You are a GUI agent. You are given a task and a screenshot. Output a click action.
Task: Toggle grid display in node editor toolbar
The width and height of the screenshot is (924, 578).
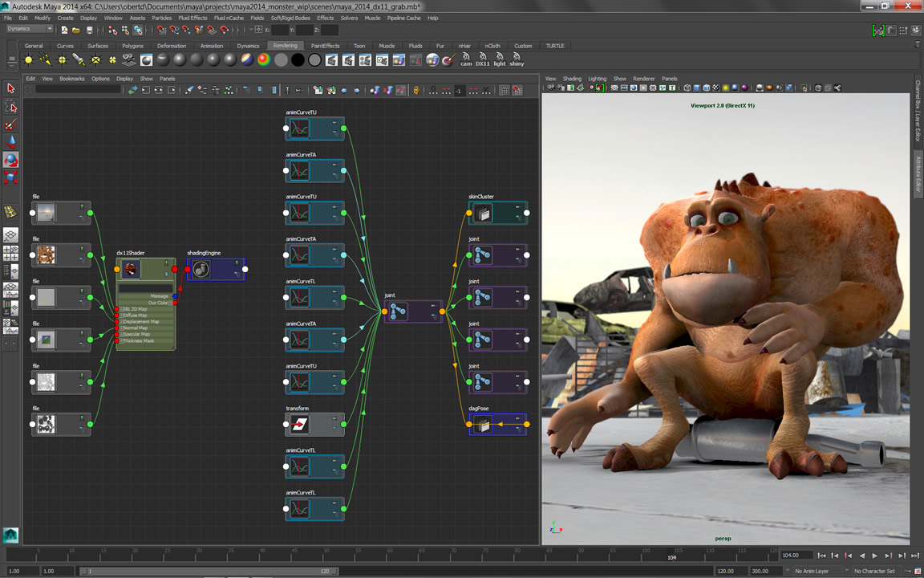505,90
